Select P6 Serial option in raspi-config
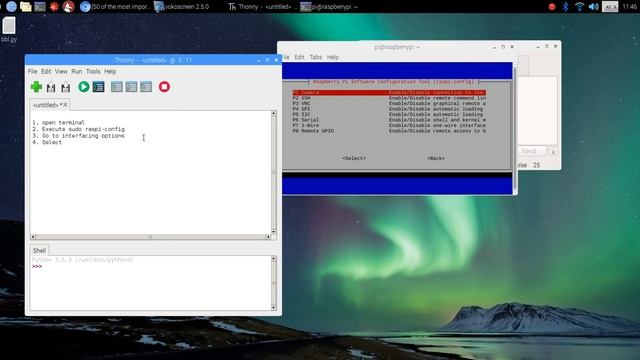The width and height of the screenshot is (640, 360). point(389,120)
